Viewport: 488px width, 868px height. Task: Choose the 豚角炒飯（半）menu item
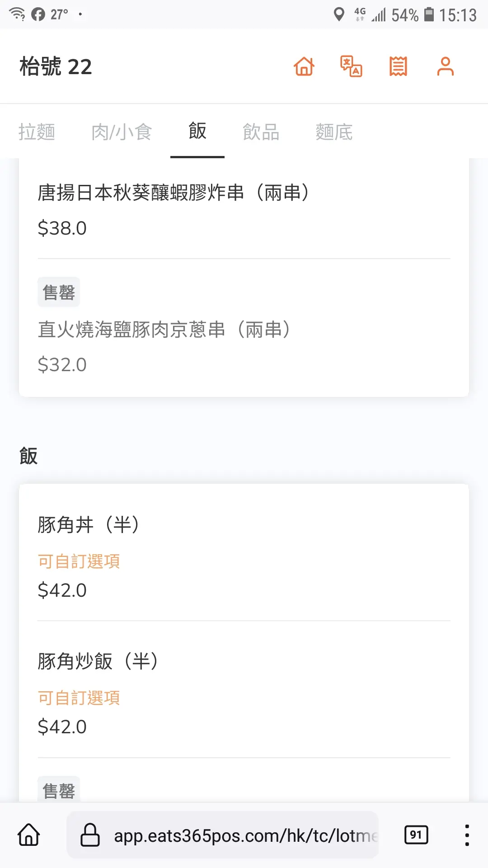coord(98,661)
